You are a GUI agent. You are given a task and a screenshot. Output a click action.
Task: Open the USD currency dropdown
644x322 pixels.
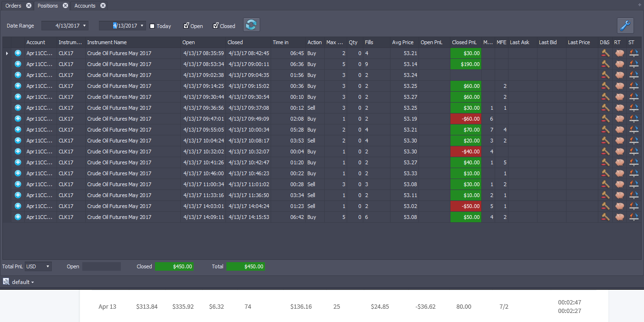click(x=38, y=266)
